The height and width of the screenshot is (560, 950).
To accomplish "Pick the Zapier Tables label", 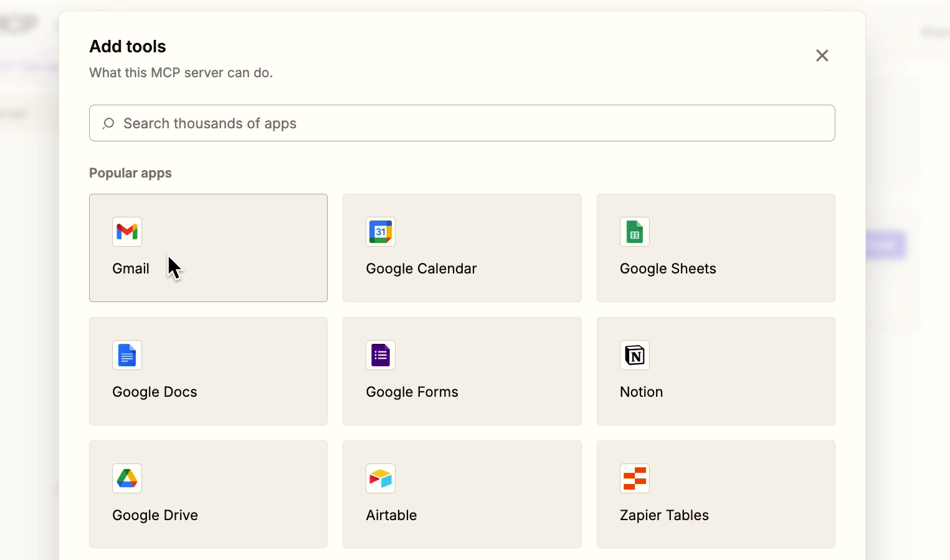I will (x=664, y=515).
